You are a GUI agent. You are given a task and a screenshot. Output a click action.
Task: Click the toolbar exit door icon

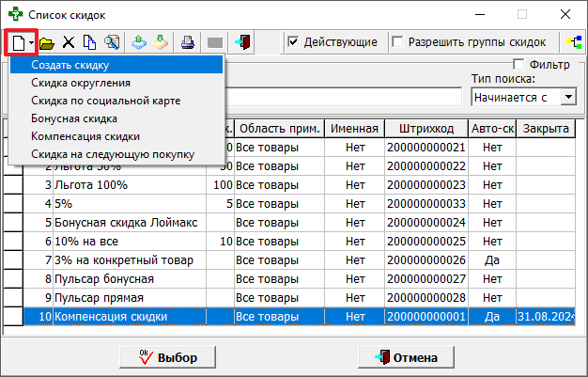pos(242,42)
